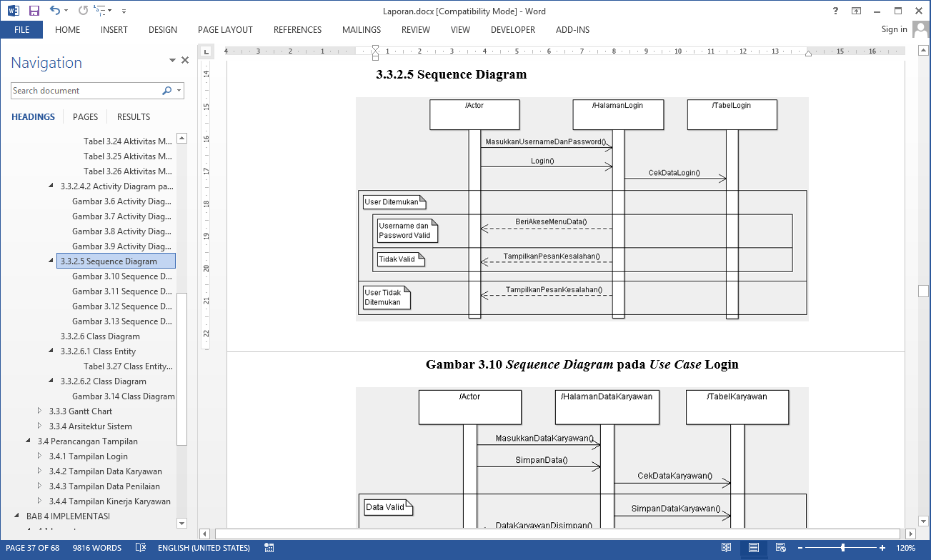The width and height of the screenshot is (931, 560).
Task: Click the Undo arrow icon
Action: pos(55,11)
